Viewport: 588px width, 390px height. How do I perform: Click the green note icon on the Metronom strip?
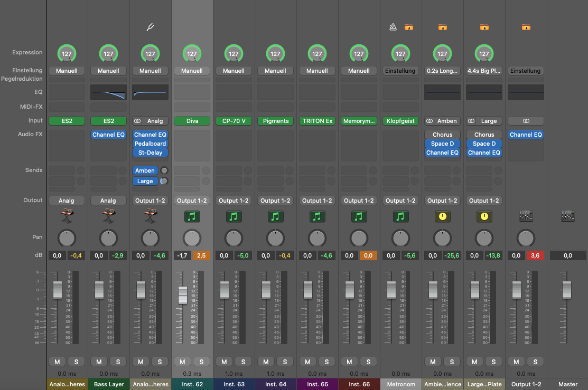[400, 216]
